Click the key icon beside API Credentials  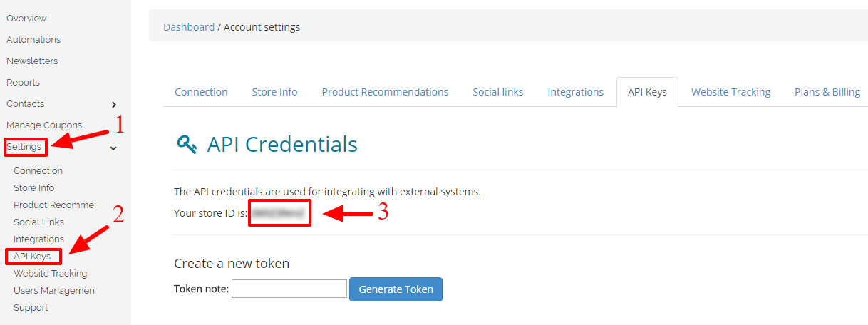[x=187, y=145]
